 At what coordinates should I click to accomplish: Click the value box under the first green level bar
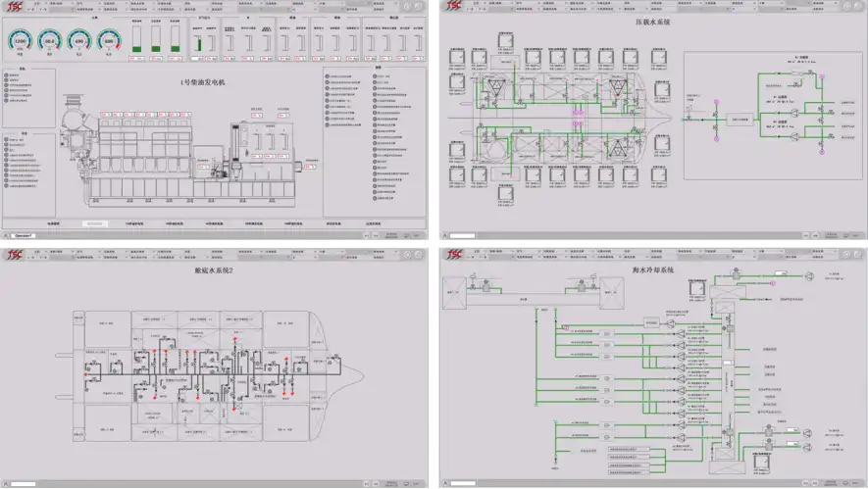[x=136, y=58]
